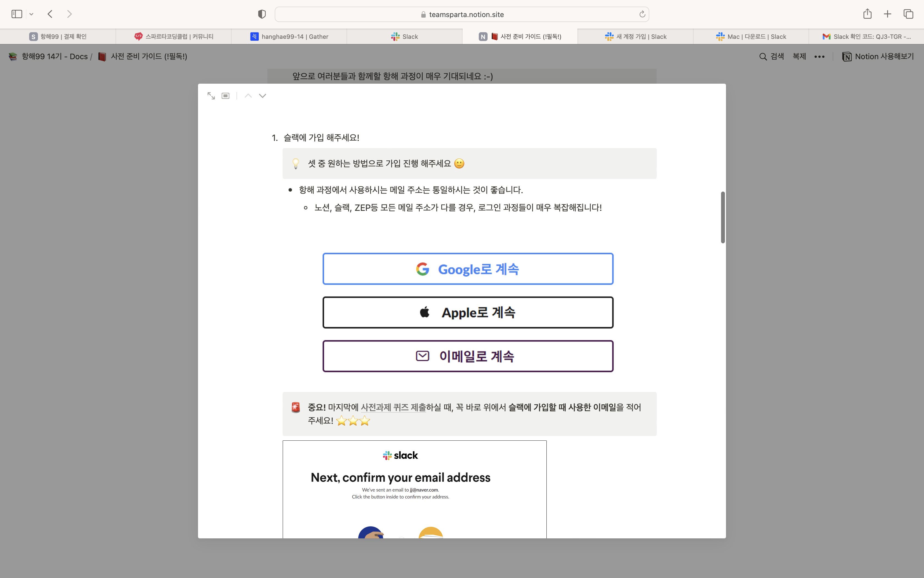The width and height of the screenshot is (924, 578).
Task: Switch to Slack 확인 코드 Gmail tab
Action: click(866, 36)
